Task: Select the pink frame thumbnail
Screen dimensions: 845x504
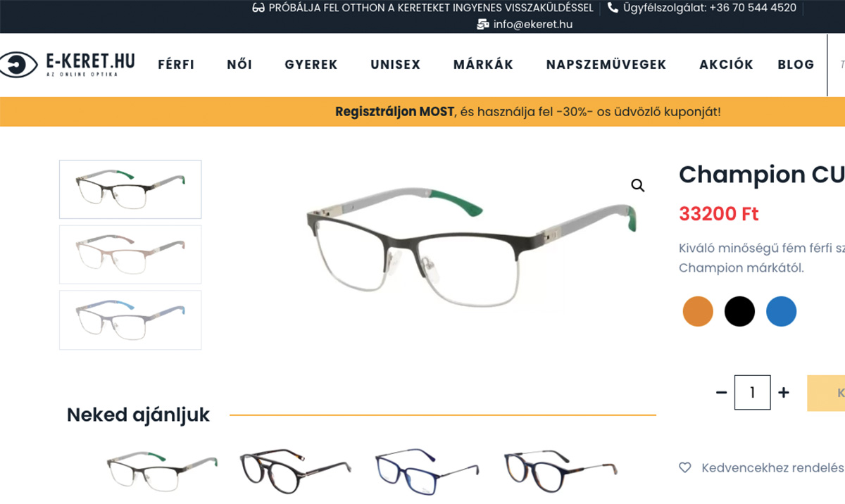Action: pyautogui.click(x=130, y=254)
